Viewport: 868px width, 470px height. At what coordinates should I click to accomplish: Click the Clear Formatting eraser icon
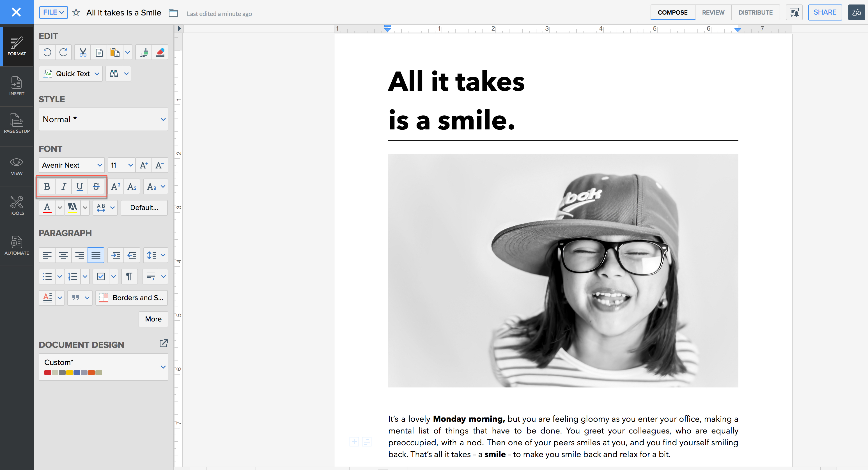(160, 53)
